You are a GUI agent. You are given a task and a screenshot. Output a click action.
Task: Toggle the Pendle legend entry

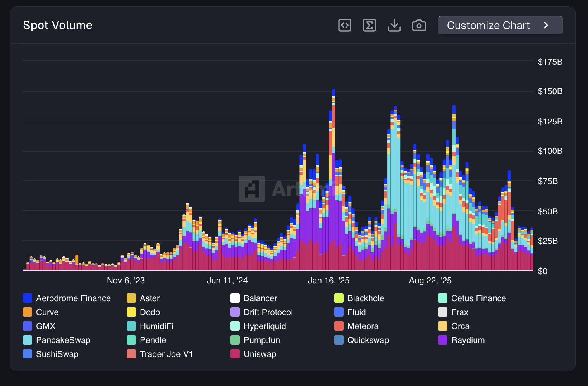tap(146, 340)
